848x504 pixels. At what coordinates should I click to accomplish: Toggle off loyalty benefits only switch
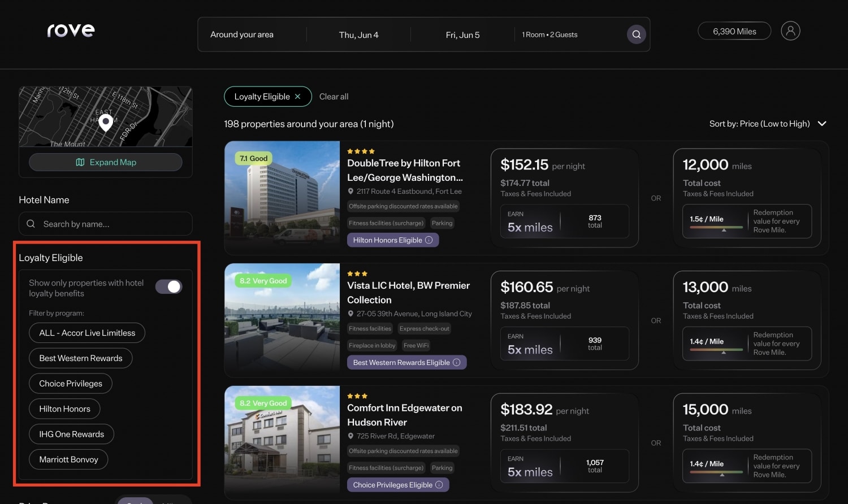pyautogui.click(x=168, y=286)
